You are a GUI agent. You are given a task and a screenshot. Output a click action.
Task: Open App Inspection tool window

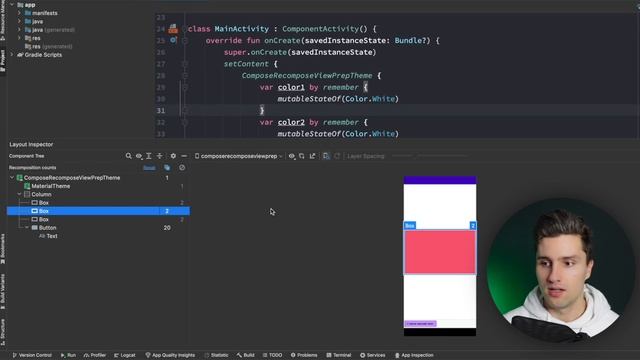414,355
